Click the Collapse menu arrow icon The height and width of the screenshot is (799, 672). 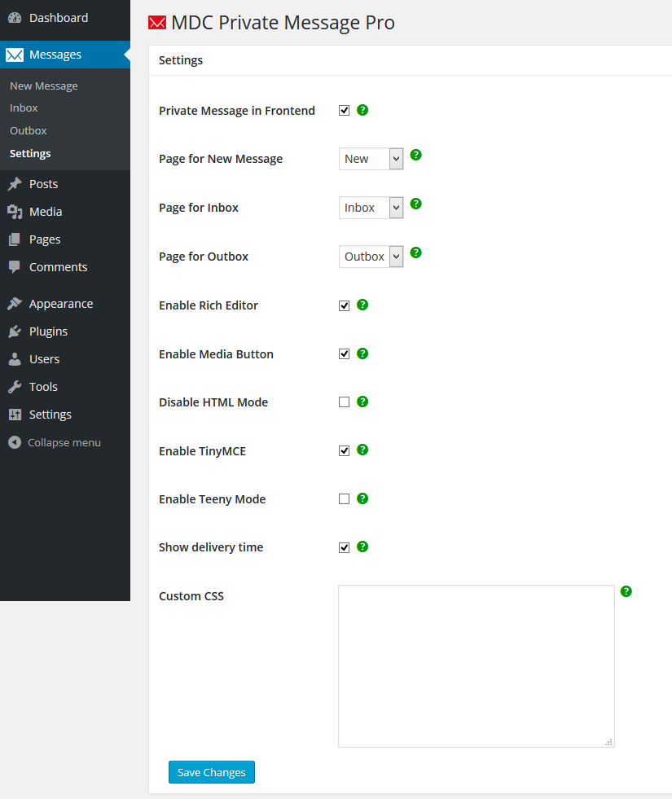(x=15, y=442)
